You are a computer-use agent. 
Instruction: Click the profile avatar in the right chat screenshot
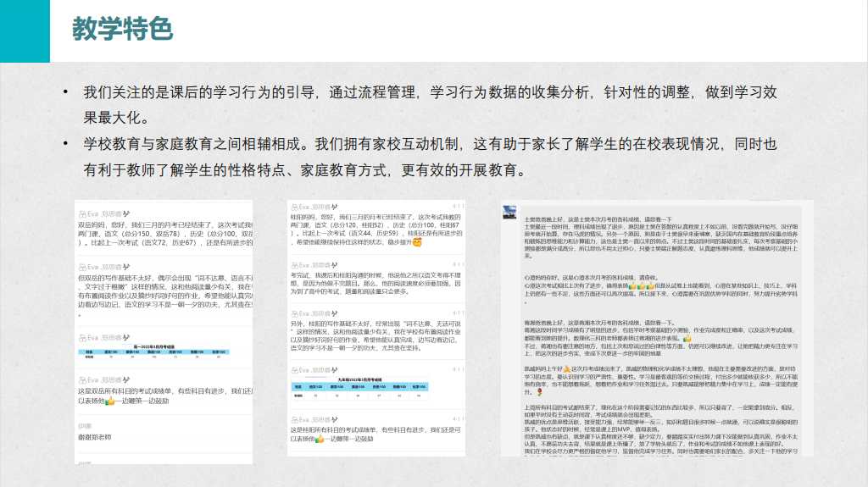(x=510, y=213)
